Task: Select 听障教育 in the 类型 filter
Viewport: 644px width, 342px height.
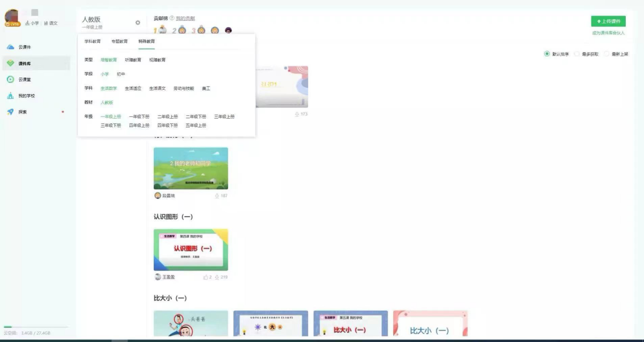Action: 133,59
